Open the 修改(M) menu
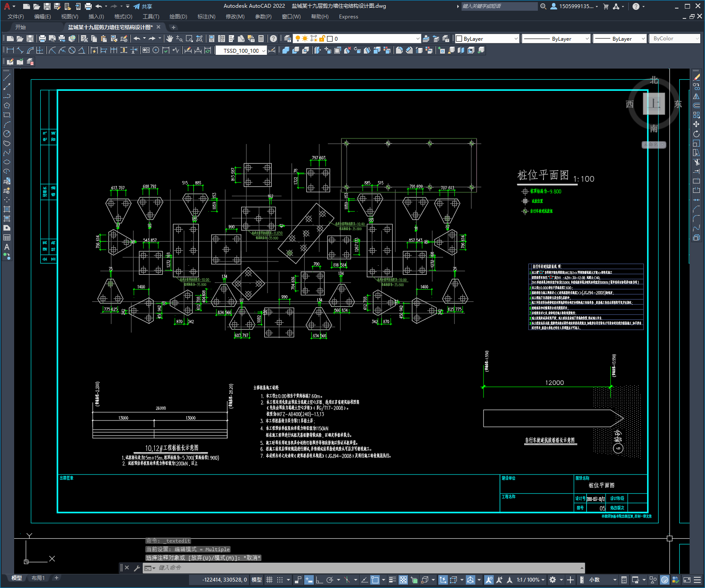 (235, 17)
